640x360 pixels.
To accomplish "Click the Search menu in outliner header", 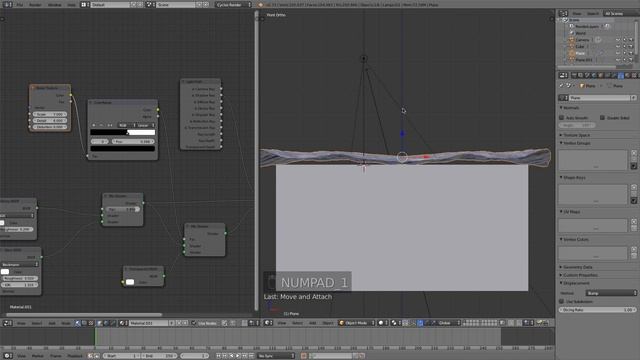I will [593, 13].
